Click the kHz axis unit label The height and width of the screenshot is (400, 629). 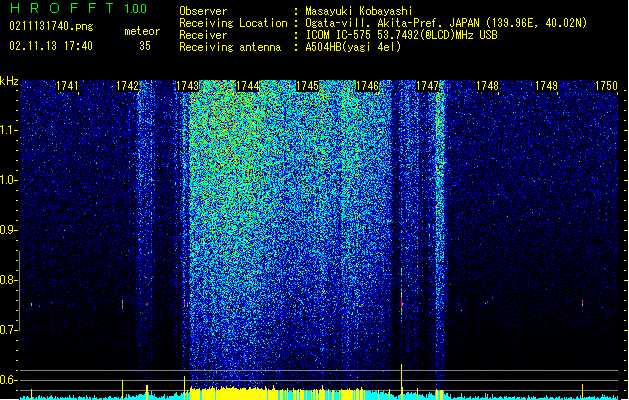(9, 81)
